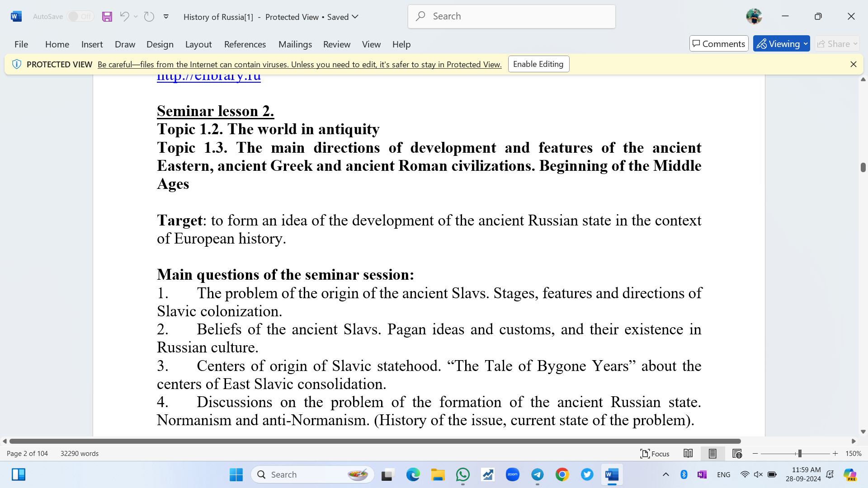Click the Search box in title bar
The image size is (868, 488).
(511, 16)
